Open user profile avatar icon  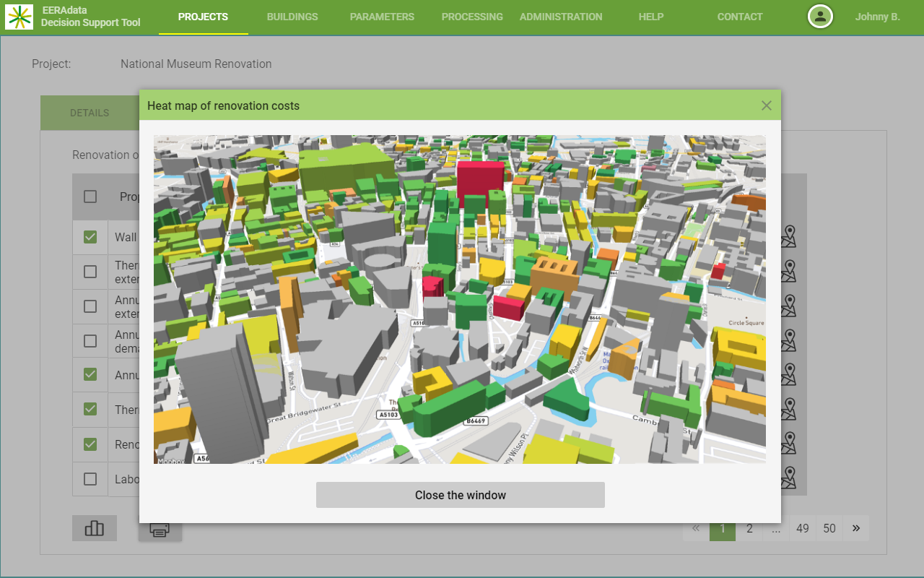[820, 17]
